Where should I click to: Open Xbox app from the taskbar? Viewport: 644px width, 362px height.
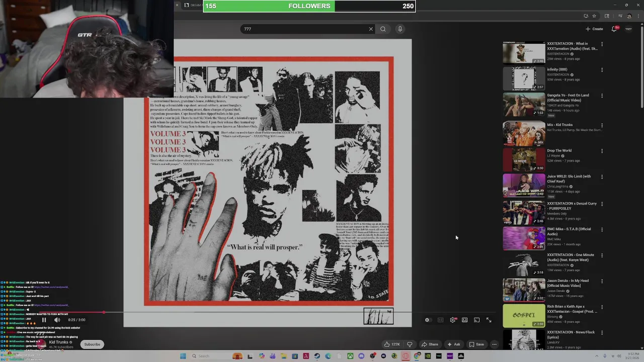[x=350, y=356]
